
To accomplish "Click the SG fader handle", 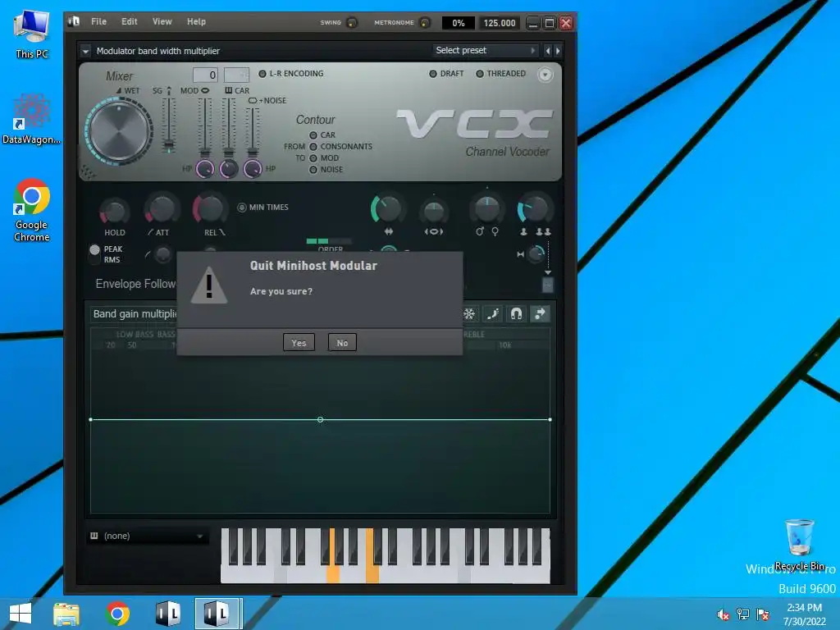I will [x=169, y=145].
